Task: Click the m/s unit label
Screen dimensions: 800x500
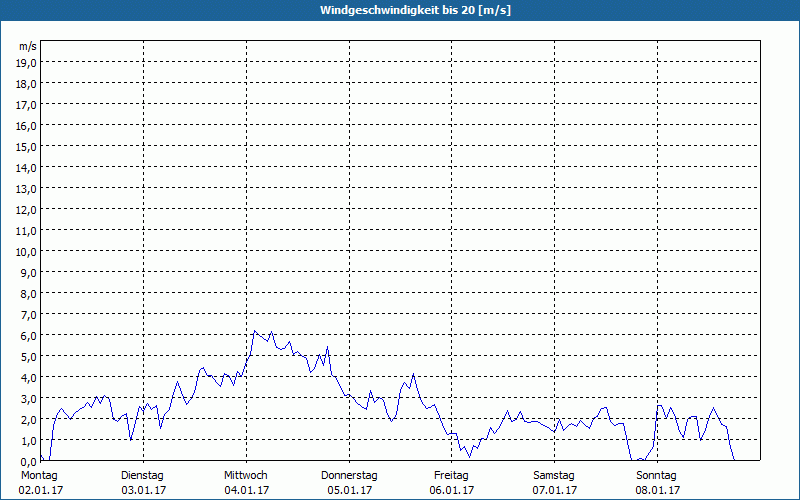Action: pyautogui.click(x=28, y=46)
